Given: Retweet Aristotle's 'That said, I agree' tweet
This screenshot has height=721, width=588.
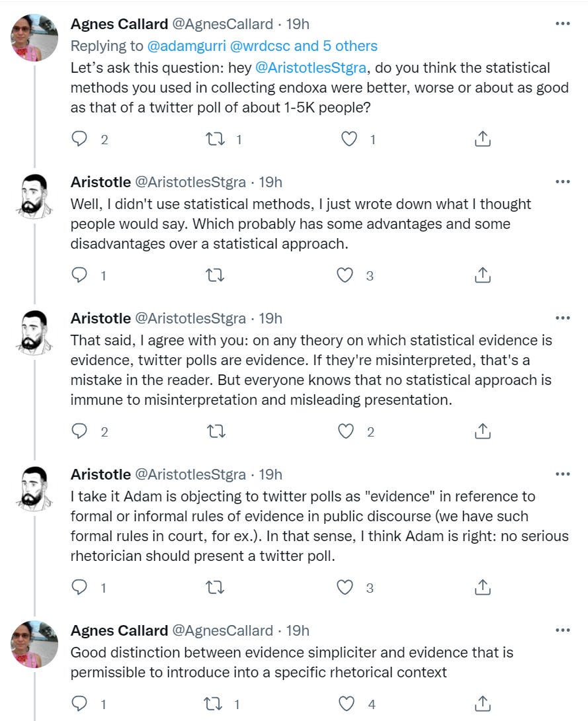Looking at the screenshot, I should (215, 431).
